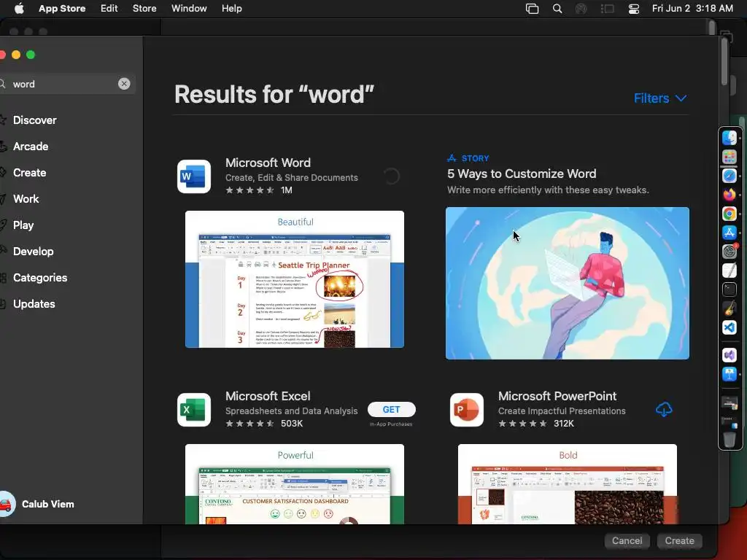The height and width of the screenshot is (560, 747).
Task: Click the Calub Viem account name
Action: coord(47,504)
